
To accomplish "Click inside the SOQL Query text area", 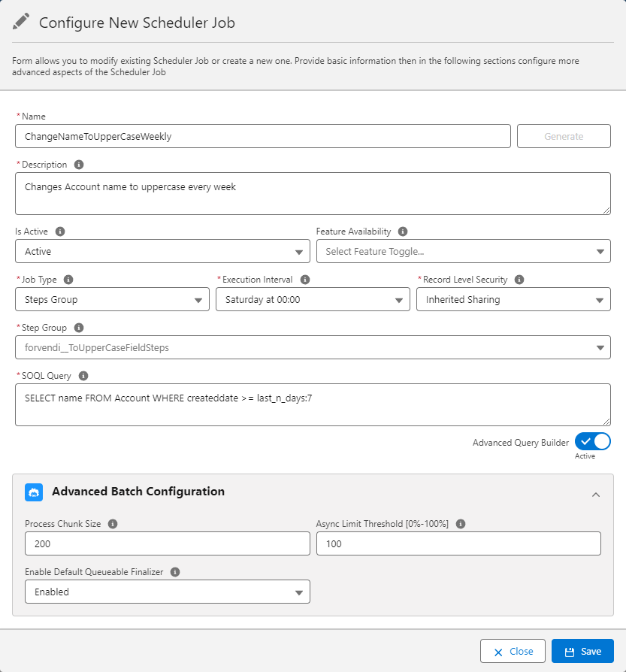I will (x=313, y=403).
